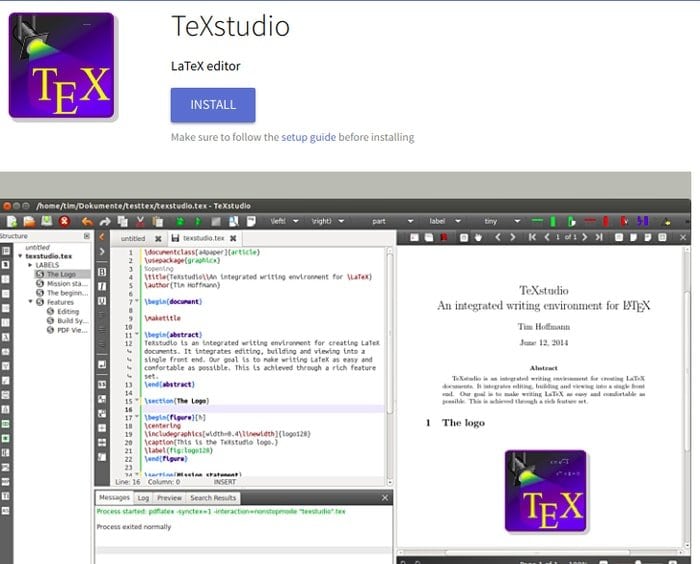Click the PDF page number field
700x564 pixels.
(558, 237)
